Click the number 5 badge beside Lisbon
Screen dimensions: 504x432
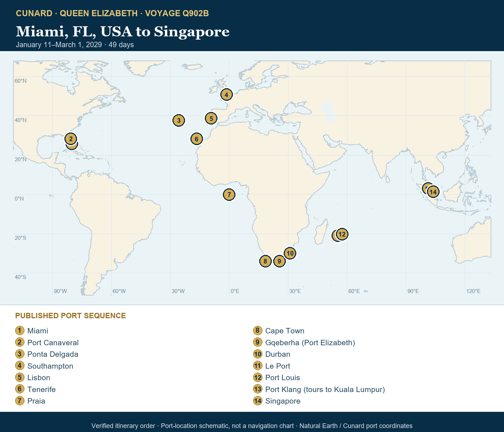(20, 377)
